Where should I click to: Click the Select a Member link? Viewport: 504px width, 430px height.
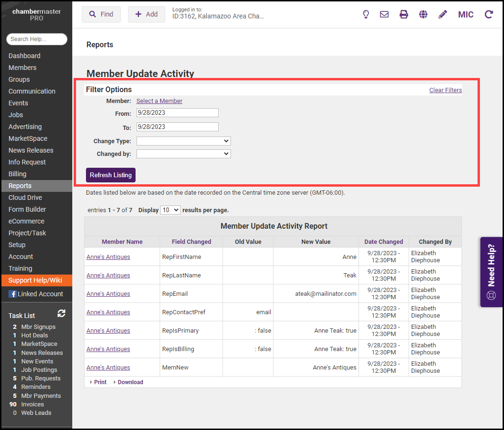(159, 101)
